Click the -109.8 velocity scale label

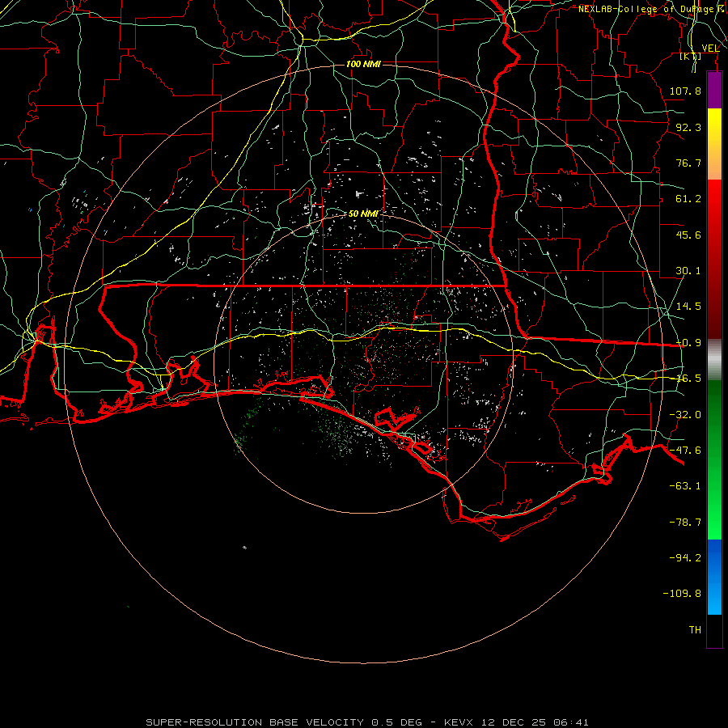(x=682, y=594)
